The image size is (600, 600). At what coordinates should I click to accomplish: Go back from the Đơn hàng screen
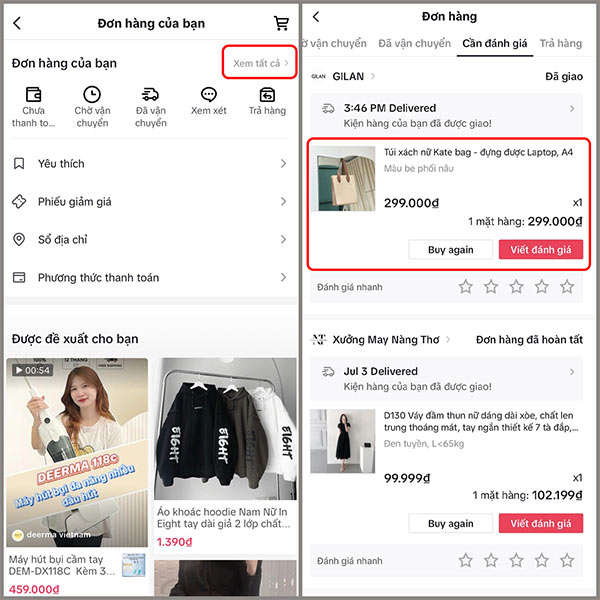click(x=316, y=16)
